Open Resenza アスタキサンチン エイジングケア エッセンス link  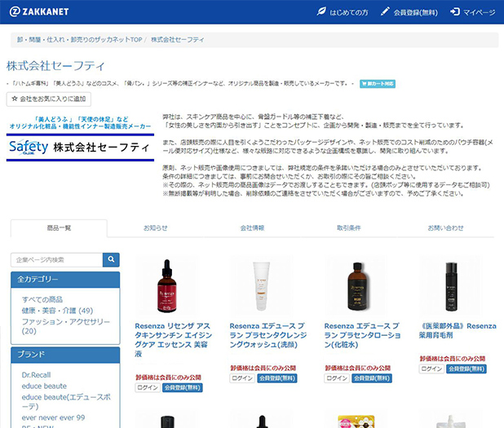coord(173,340)
